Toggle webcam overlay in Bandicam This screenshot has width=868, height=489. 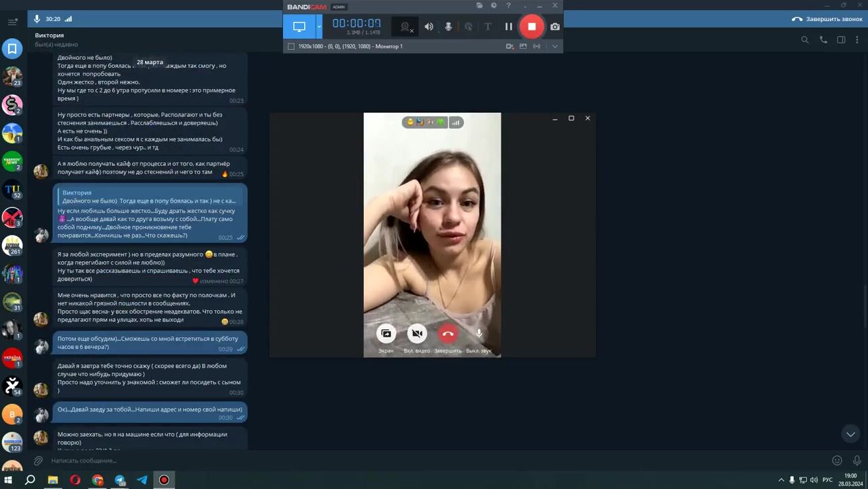[405, 27]
